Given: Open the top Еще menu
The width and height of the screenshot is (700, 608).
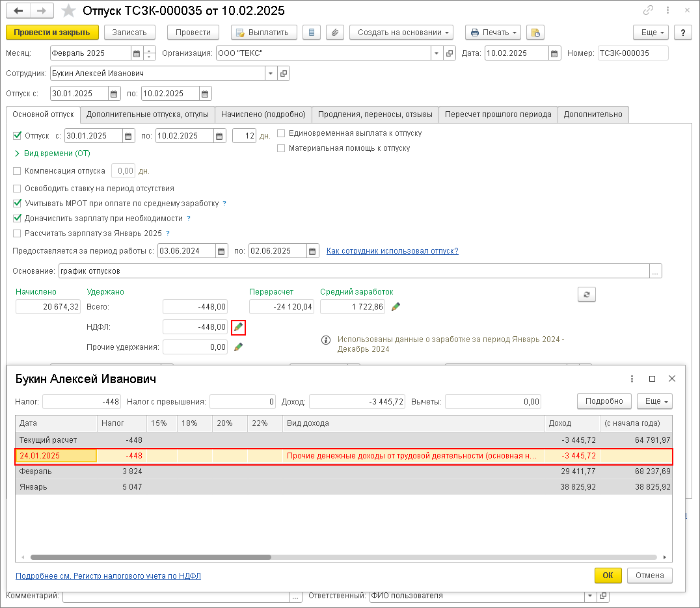Looking at the screenshot, I should coord(651,32).
